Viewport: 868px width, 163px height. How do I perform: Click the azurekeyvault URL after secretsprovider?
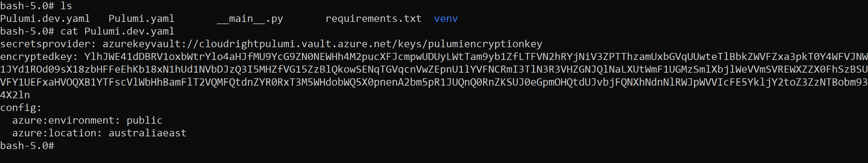[x=322, y=44]
